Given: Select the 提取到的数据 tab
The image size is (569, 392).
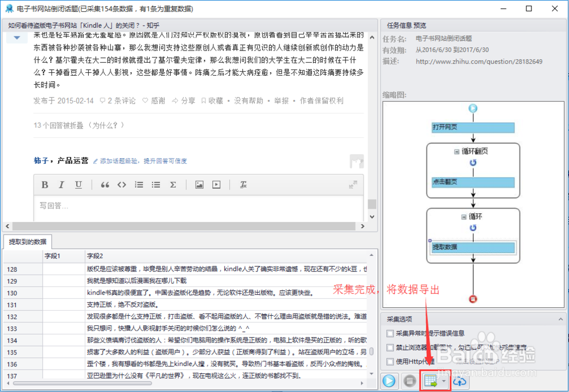Looking at the screenshot, I should tap(27, 242).
